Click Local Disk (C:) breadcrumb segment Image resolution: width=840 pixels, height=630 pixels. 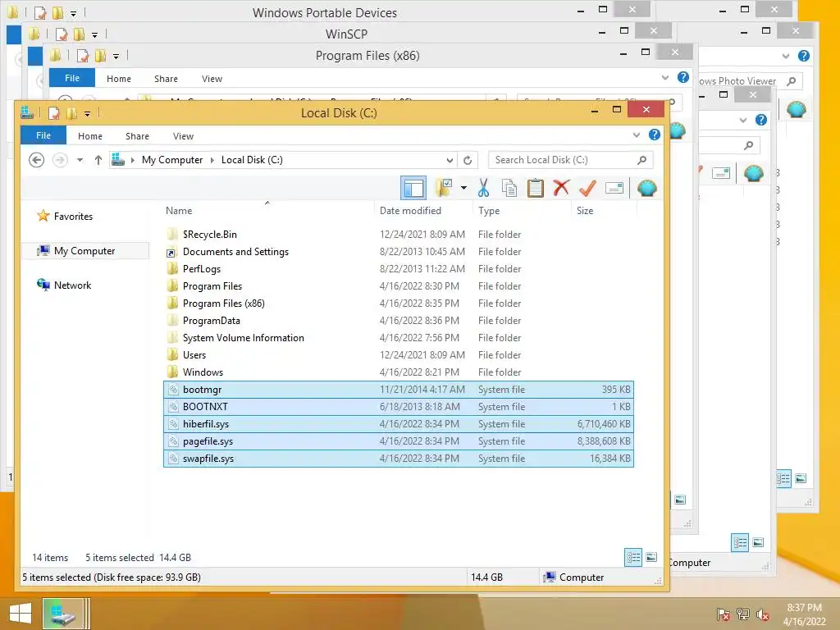[252, 160]
